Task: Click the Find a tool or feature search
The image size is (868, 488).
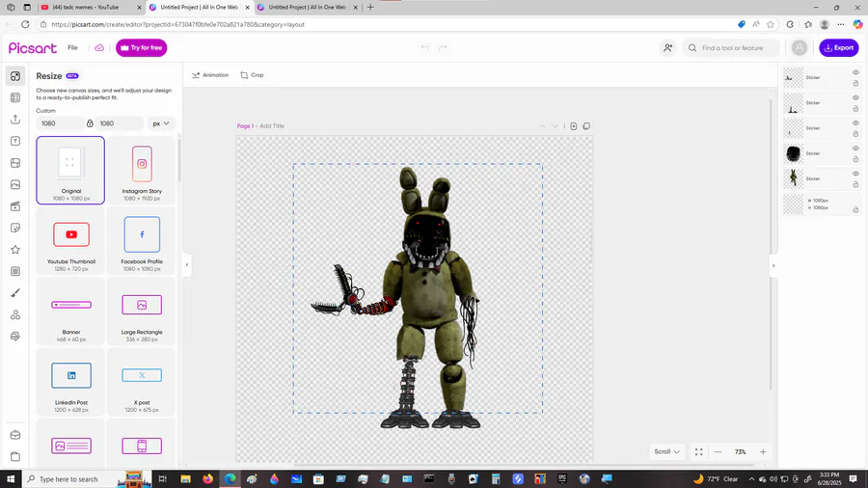Action: [731, 48]
